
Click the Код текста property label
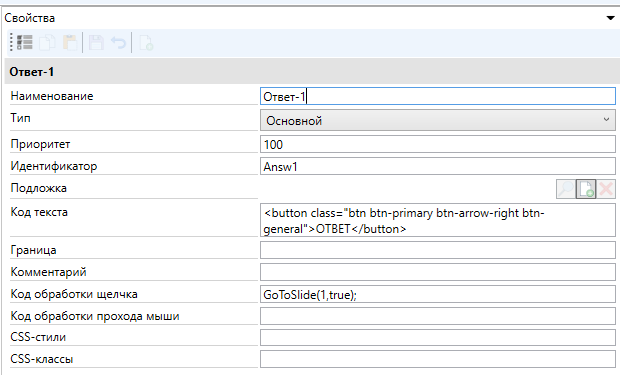[39, 212]
